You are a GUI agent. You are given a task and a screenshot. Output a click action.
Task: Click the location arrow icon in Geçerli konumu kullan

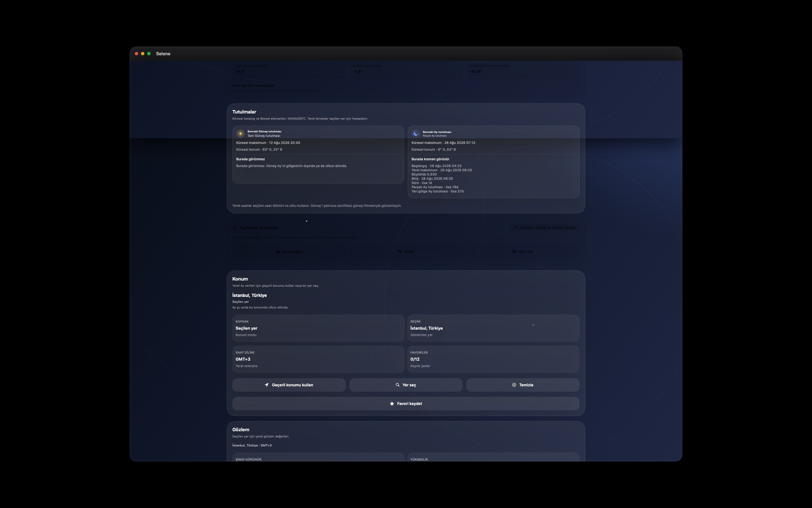(267, 385)
